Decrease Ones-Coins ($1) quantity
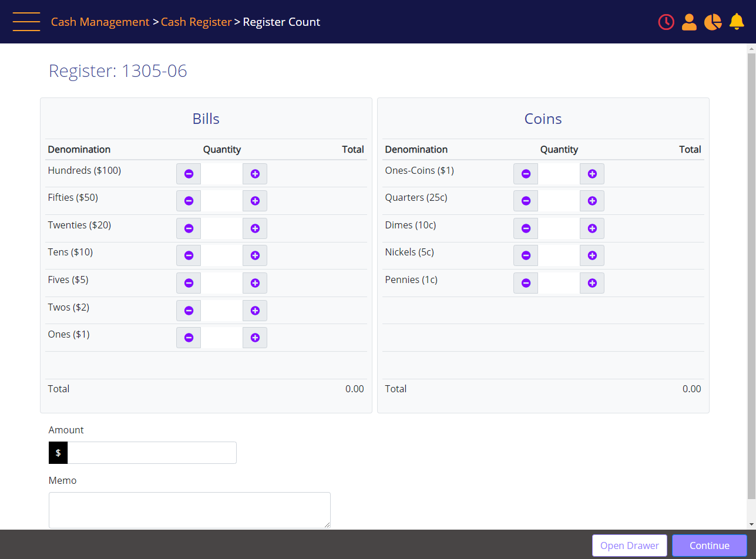The height and width of the screenshot is (559, 756). (526, 174)
